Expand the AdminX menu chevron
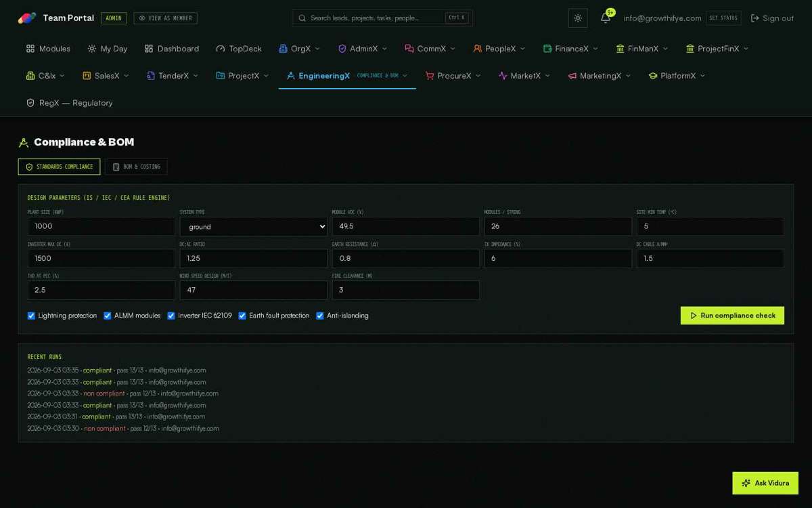Image resolution: width=812 pixels, height=508 pixels. [385, 49]
